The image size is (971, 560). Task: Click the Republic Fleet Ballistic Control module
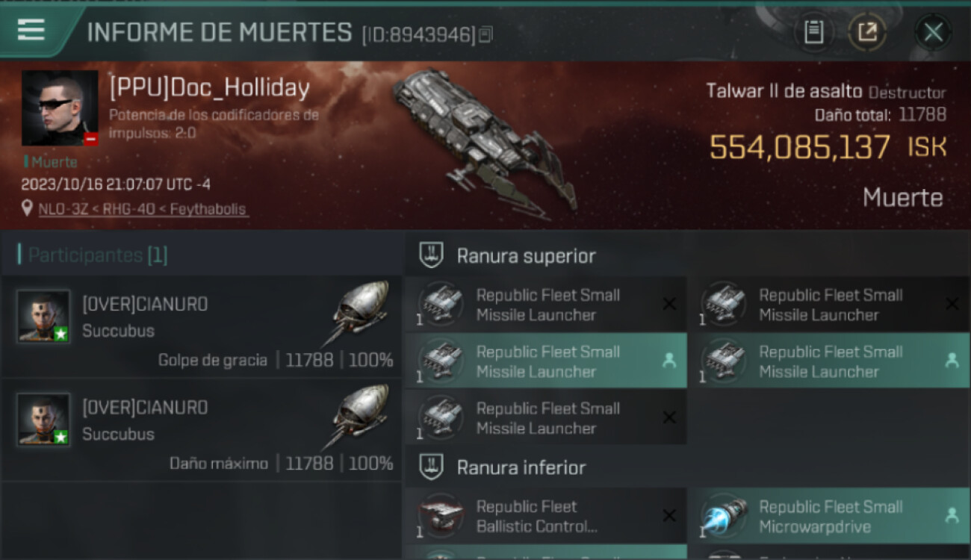coord(546,516)
